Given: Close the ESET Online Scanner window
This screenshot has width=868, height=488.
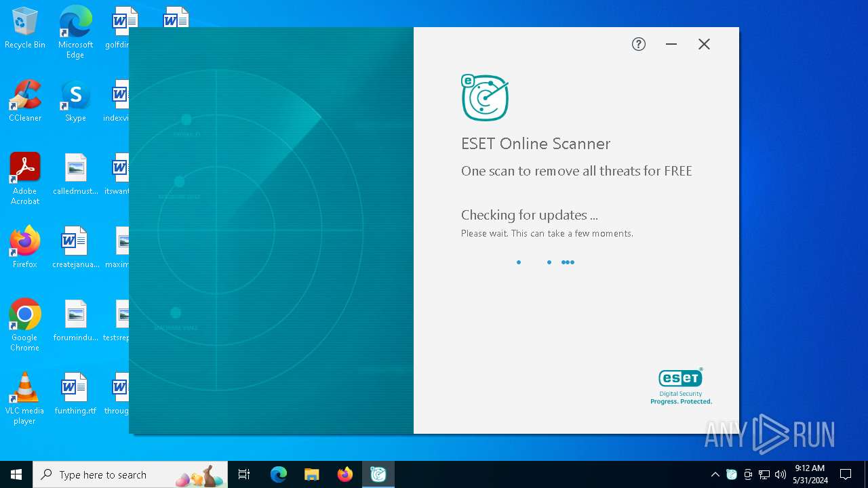Looking at the screenshot, I should pos(704,44).
